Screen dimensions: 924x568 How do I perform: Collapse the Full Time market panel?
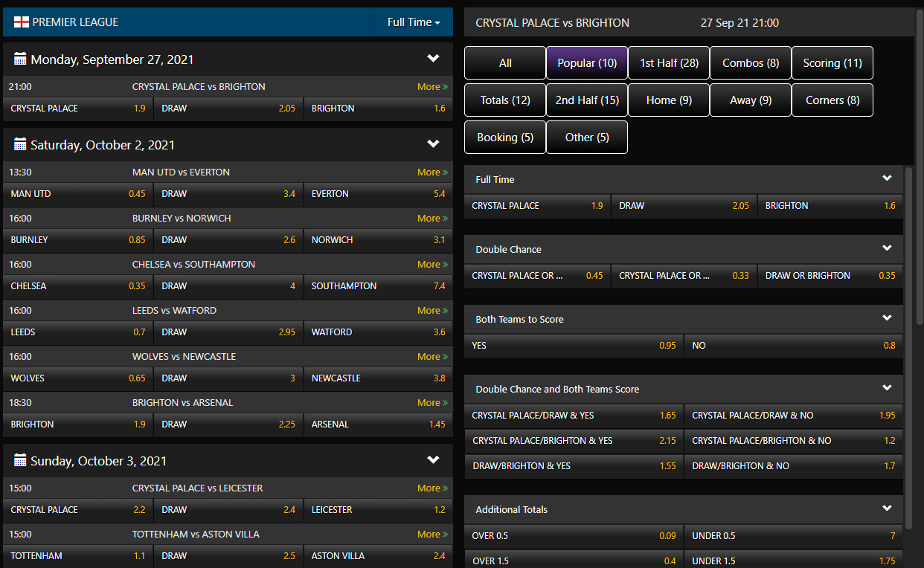(887, 178)
